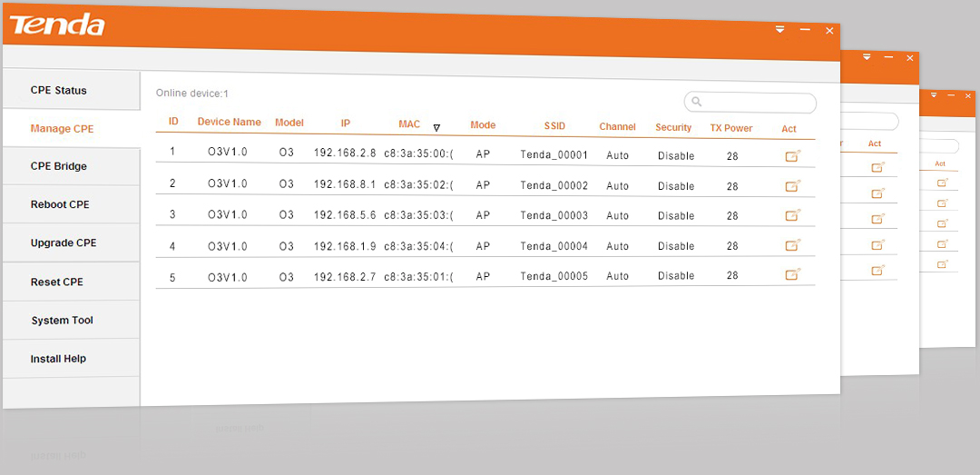Switch to the CPE Bridge tab
Screen dimensions: 980x475
coord(59,167)
